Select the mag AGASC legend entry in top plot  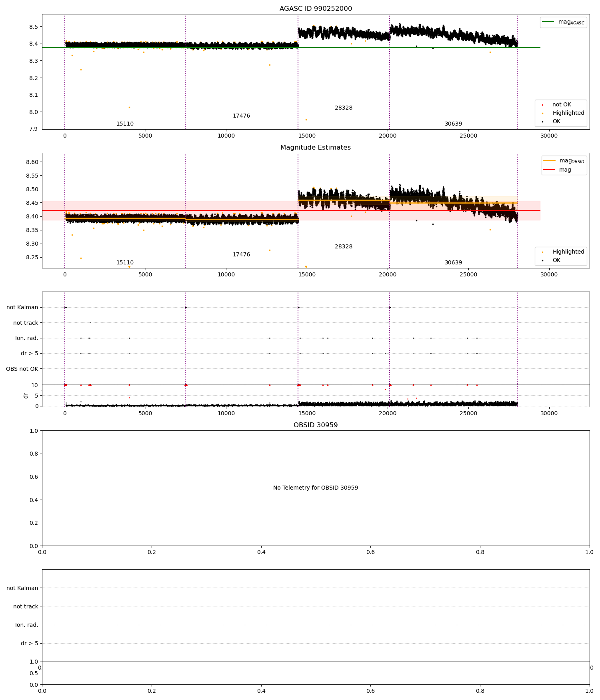coord(564,22)
